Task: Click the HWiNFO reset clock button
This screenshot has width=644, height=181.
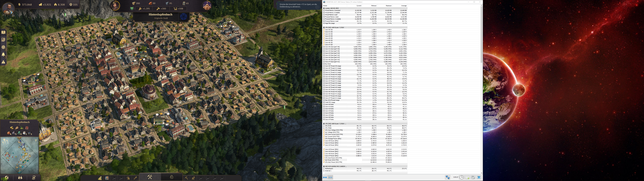Action: [462, 177]
